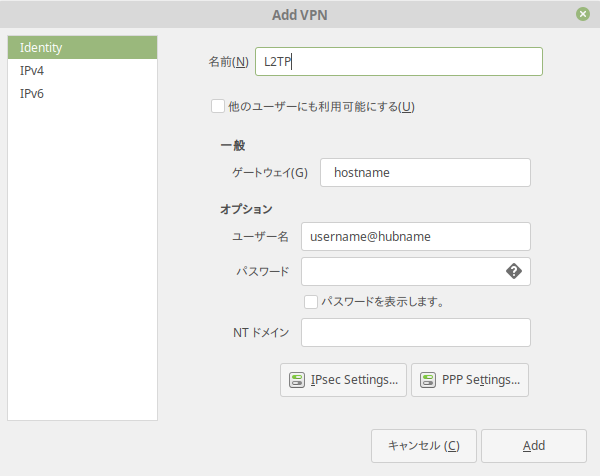600x476 pixels.
Task: Enable 他のユーザーにも利用可能にする checkbox
Action: click(218, 106)
